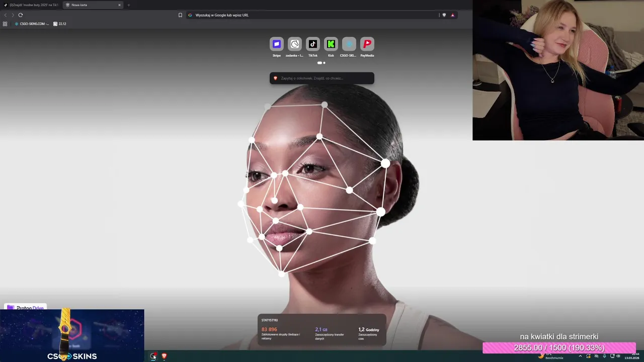Open Brave browser in the taskbar
The width and height of the screenshot is (644, 362).
pos(164,356)
